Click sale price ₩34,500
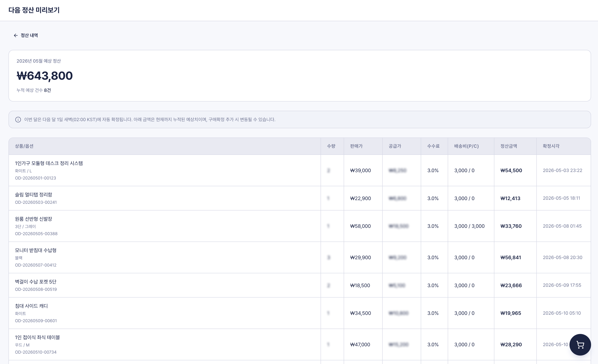598x364 pixels. 360,313
